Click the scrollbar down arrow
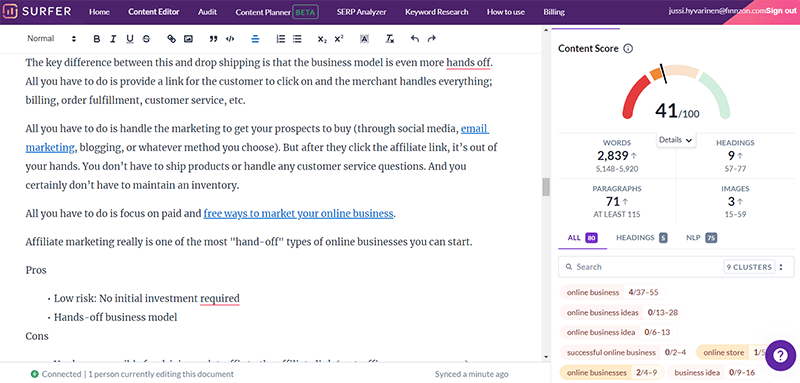This screenshot has width=800, height=383. (x=546, y=356)
